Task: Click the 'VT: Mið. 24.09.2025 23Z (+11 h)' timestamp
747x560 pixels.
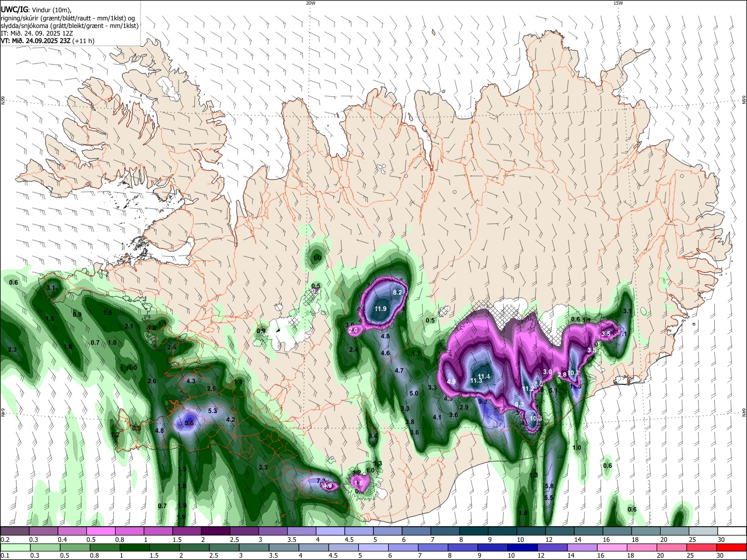Action: (x=47, y=41)
